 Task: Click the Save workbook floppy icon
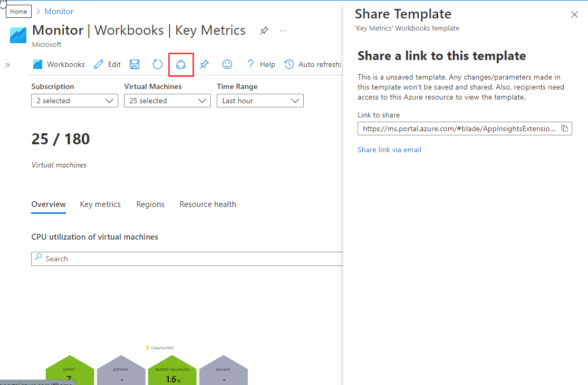coord(134,64)
